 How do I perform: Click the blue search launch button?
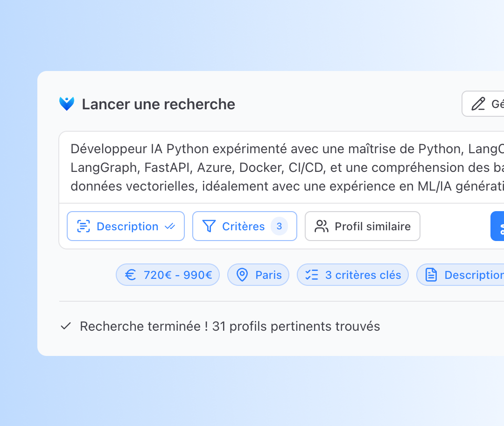(498, 227)
